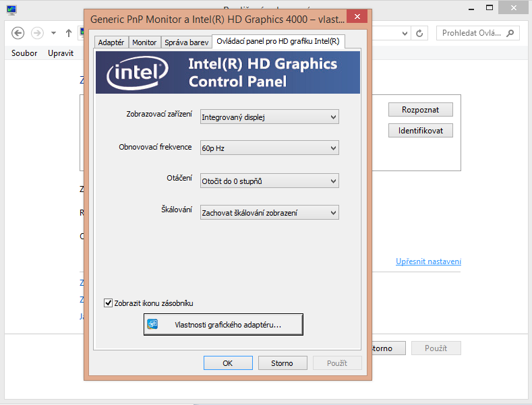Click Vlastnosti grafického adaptéru button
The image size is (532, 405).
pos(223,325)
